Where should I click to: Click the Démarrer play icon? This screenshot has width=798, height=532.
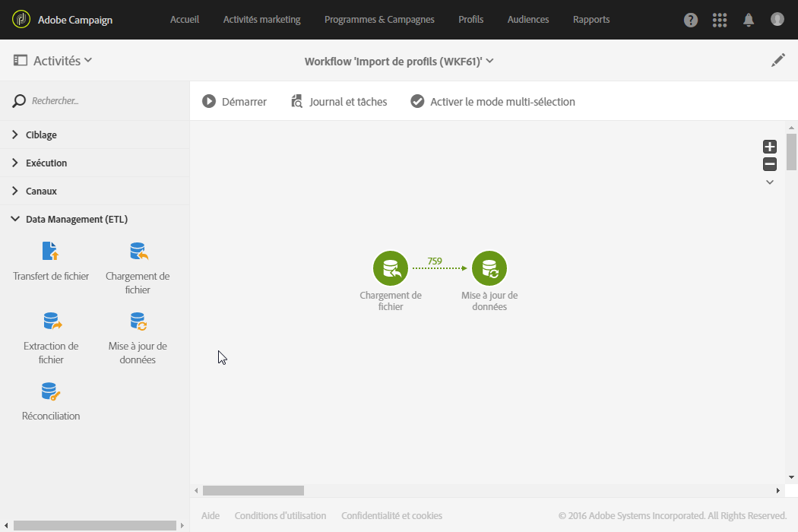point(209,101)
